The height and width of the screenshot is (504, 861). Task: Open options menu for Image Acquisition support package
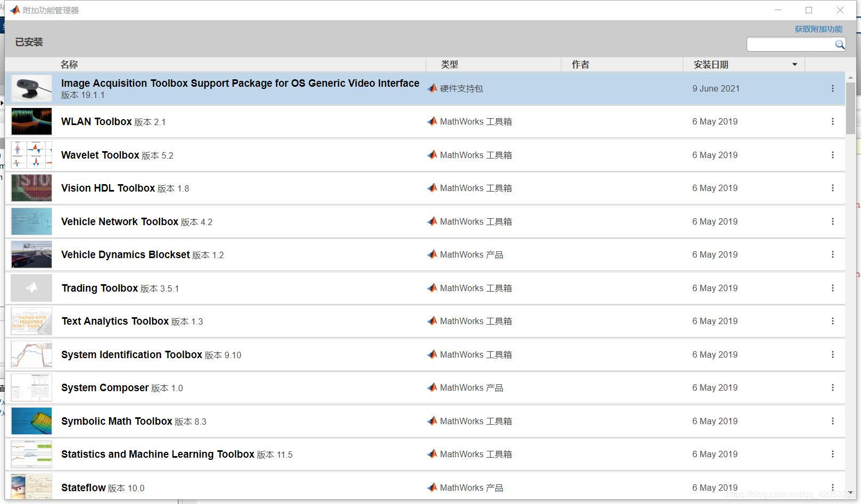pyautogui.click(x=833, y=88)
